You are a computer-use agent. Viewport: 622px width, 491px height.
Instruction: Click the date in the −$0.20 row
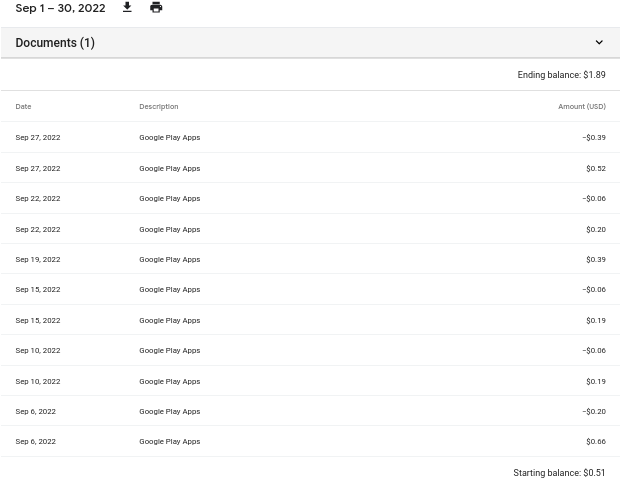[x=35, y=411]
